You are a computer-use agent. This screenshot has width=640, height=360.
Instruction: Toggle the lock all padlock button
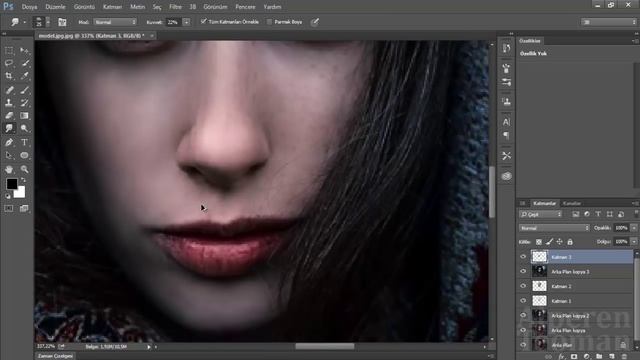[x=570, y=242]
